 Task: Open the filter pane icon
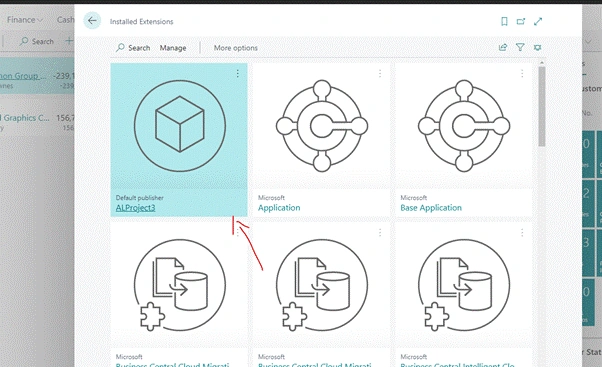pos(520,47)
